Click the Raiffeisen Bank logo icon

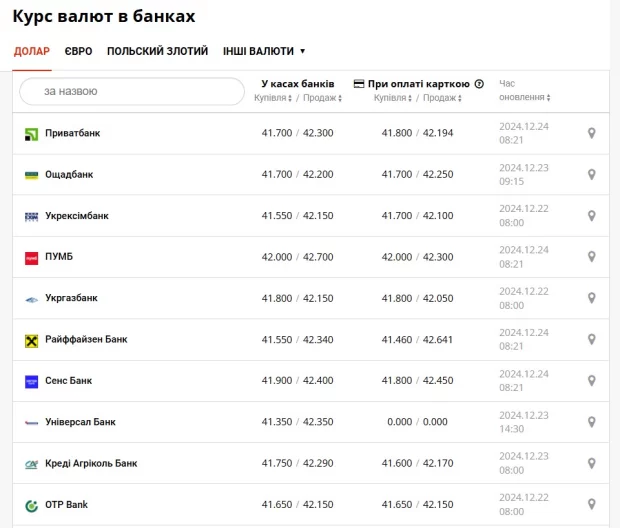point(31,340)
